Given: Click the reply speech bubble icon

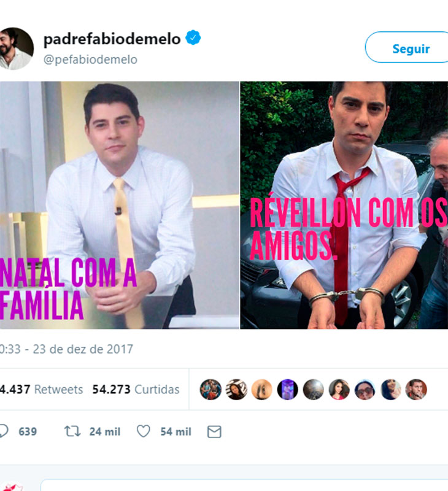Looking at the screenshot, I should pos(4,431).
